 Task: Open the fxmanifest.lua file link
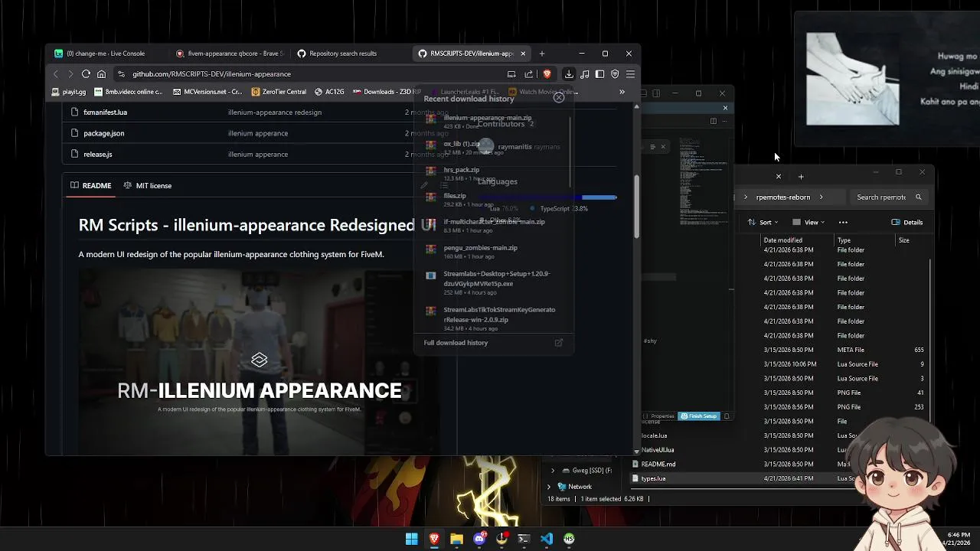click(x=106, y=112)
